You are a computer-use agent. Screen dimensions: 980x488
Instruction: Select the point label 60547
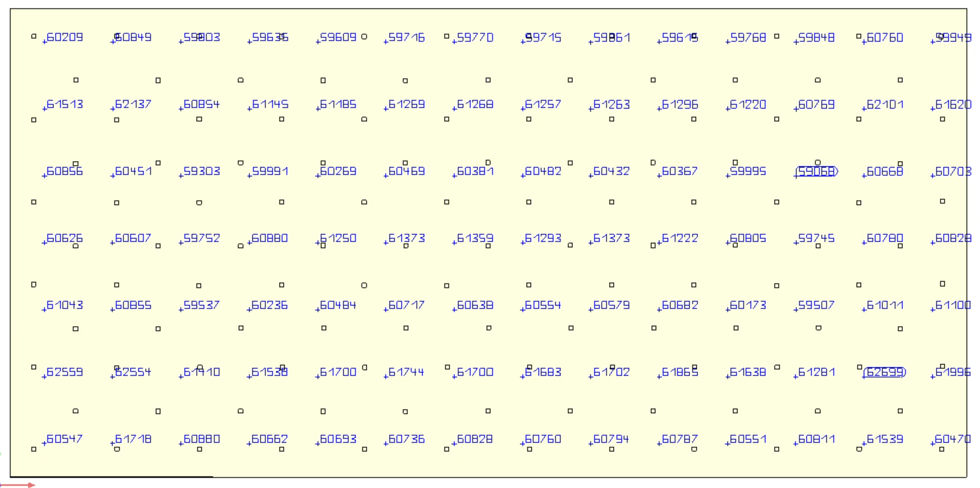(65, 439)
